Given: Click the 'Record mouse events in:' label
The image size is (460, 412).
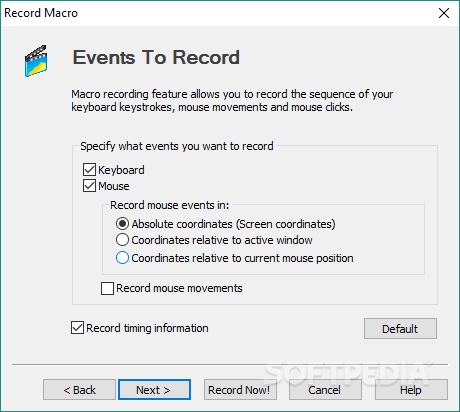Looking at the screenshot, I should click(x=170, y=205).
